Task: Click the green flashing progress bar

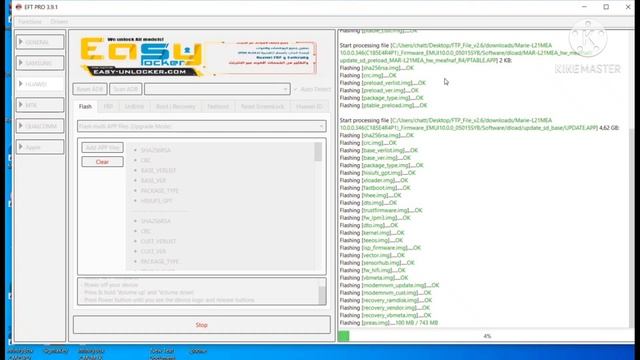Action: [x=344, y=336]
